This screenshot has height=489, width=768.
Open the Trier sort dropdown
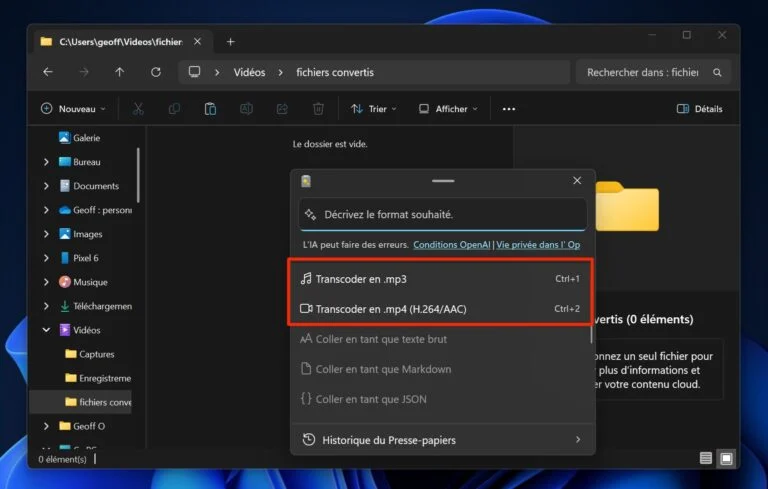point(373,109)
